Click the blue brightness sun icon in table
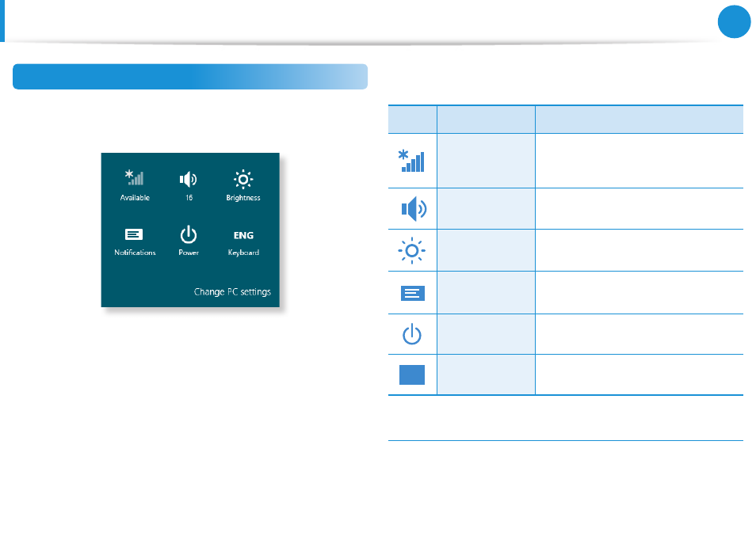756x536 pixels. [412, 250]
